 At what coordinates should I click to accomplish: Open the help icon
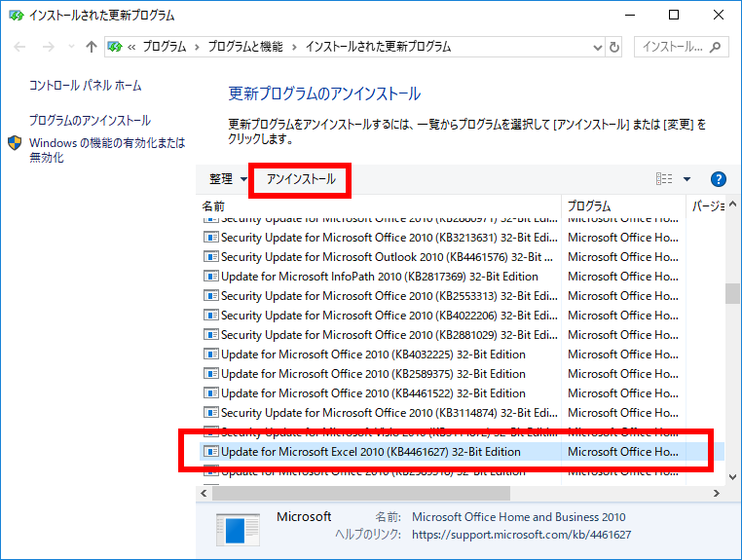point(719,179)
